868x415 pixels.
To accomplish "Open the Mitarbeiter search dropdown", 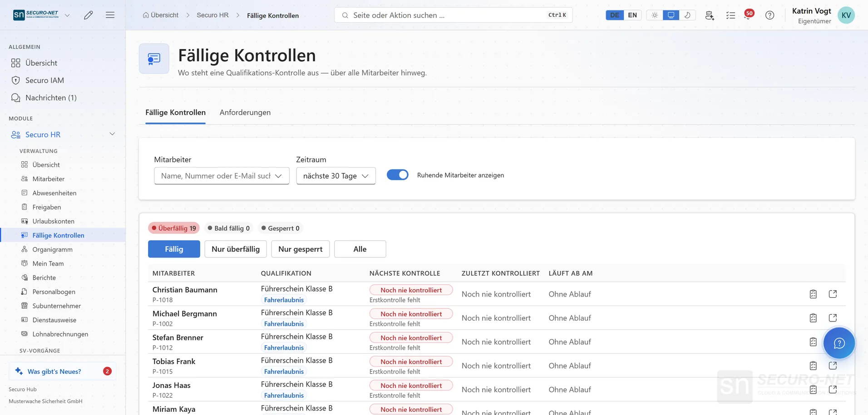I will pyautogui.click(x=222, y=176).
